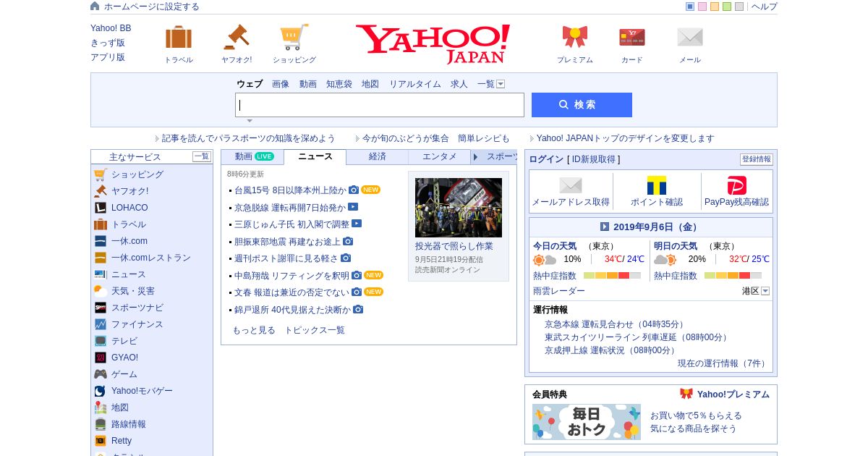This screenshot has width=868, height=456.
Task: Open ファイナンス in the sidebar
Action: (137, 324)
